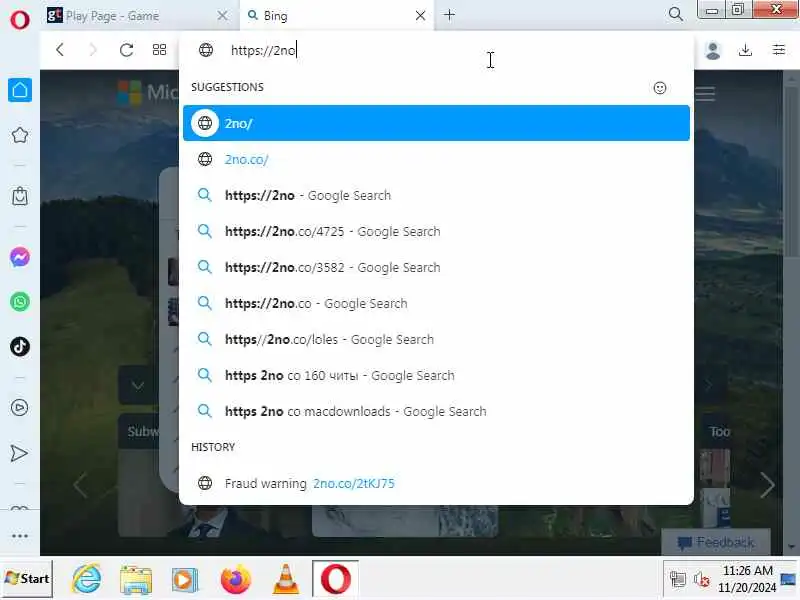This screenshot has height=600, width=800.
Task: Open the Opera main menu logo
Action: click(x=20, y=20)
